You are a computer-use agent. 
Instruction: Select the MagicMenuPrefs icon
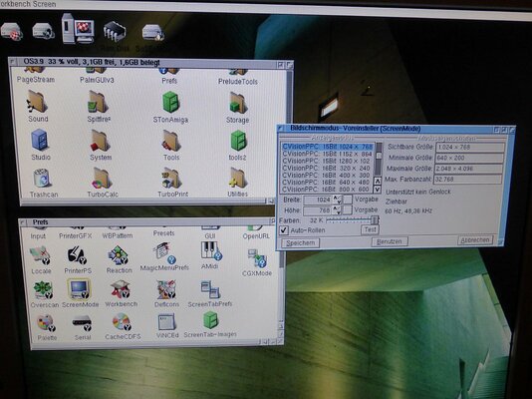point(164,253)
